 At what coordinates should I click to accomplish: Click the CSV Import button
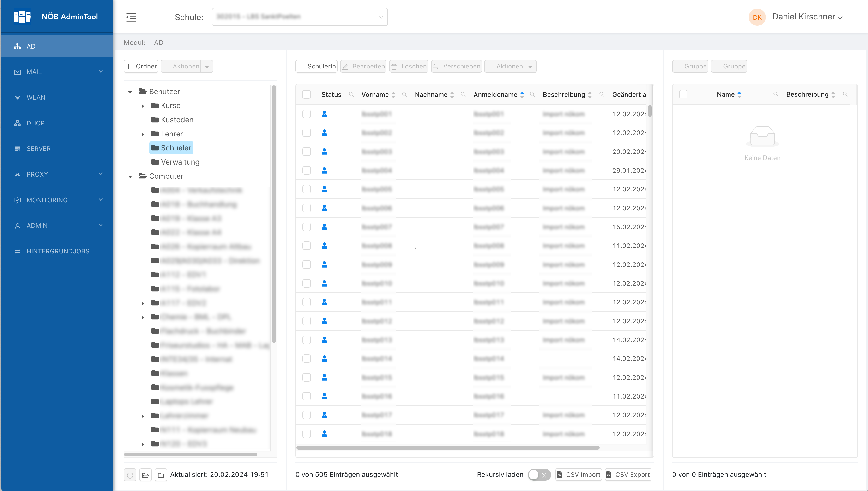pyautogui.click(x=578, y=475)
